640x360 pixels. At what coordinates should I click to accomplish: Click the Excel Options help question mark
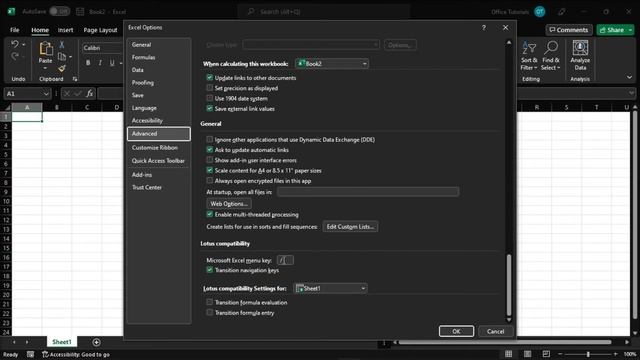tap(484, 27)
